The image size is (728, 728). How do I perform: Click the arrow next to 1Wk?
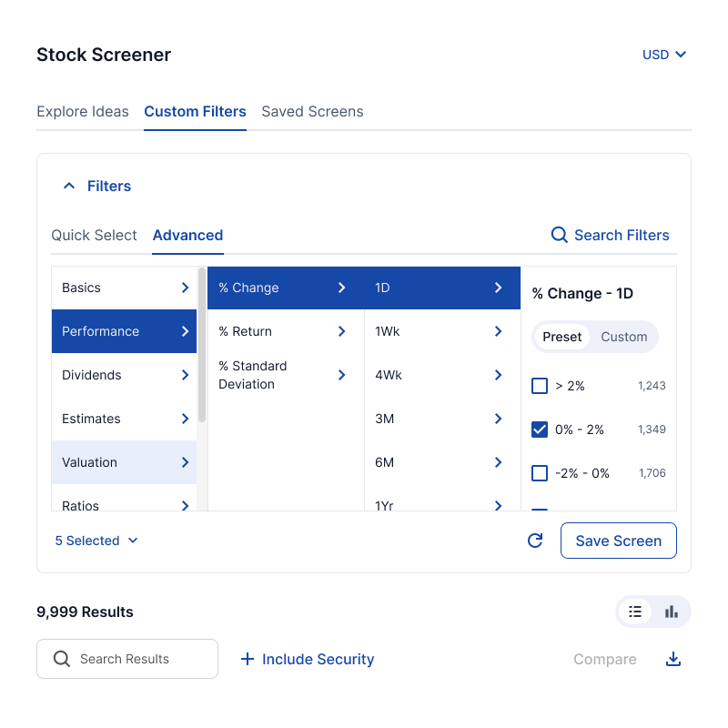498,331
